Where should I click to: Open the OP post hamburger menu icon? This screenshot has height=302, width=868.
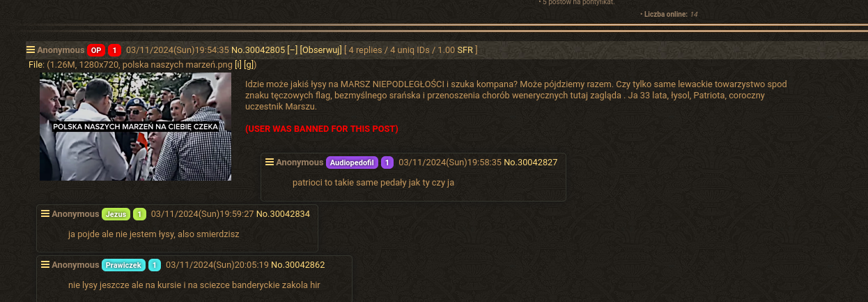pyautogui.click(x=31, y=50)
